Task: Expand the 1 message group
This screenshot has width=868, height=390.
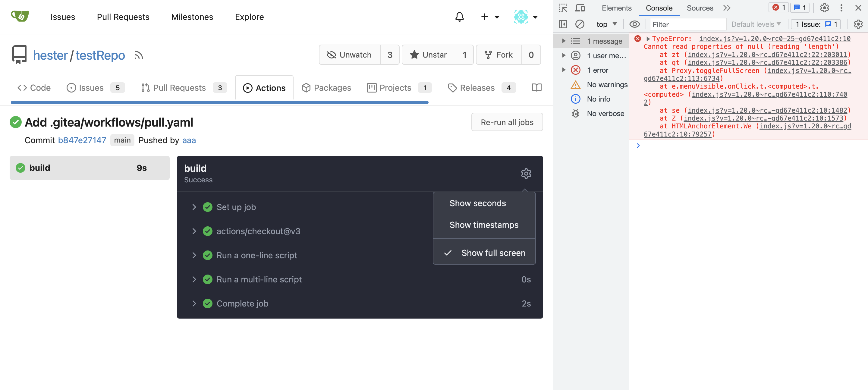Action: click(563, 41)
